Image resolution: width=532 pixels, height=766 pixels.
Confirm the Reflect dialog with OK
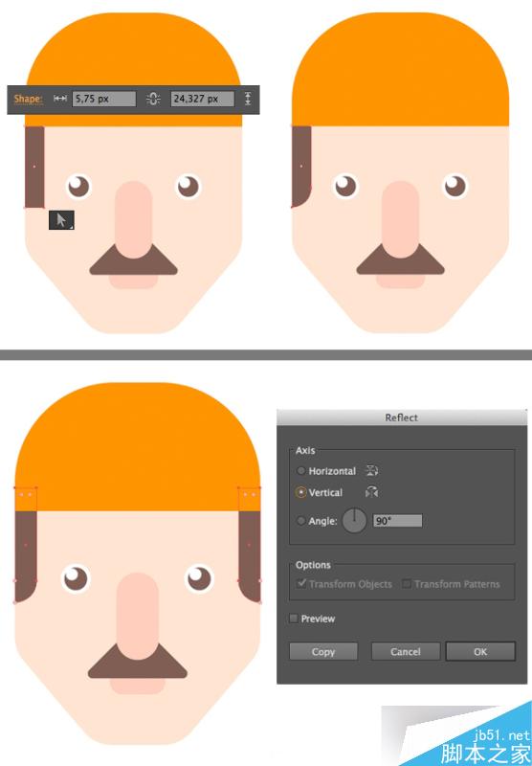point(480,652)
